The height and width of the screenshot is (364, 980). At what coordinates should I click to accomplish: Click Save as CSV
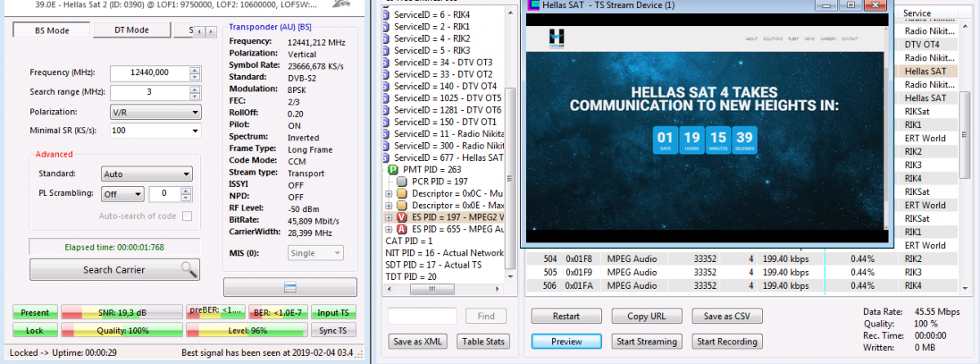click(727, 316)
